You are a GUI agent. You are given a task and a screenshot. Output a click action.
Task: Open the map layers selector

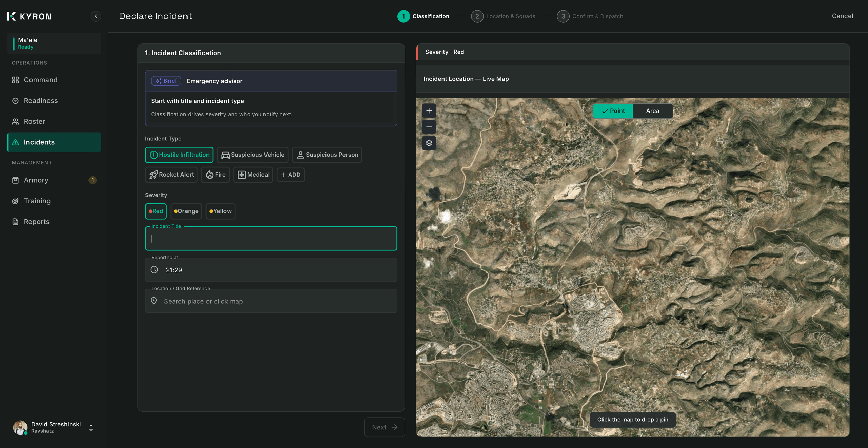(429, 143)
